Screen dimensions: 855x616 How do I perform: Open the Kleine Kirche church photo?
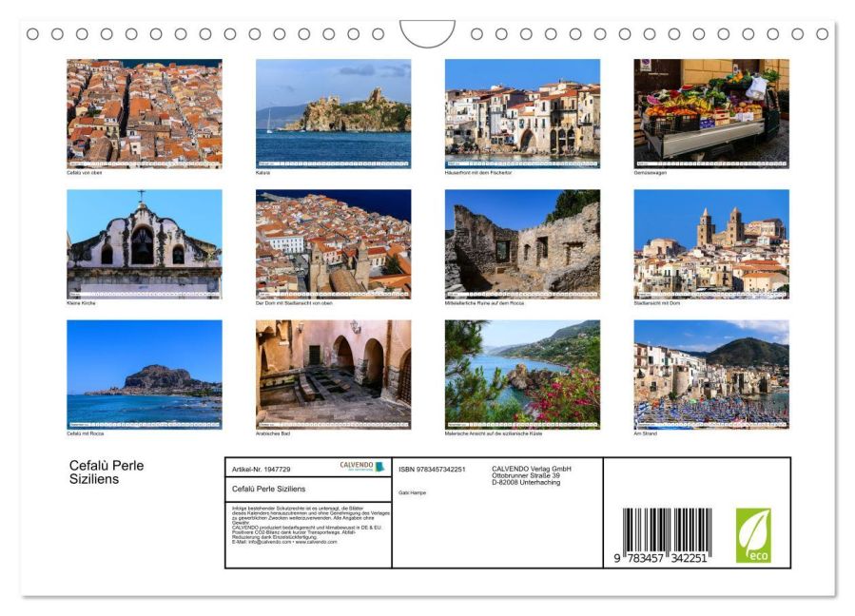tap(144, 243)
